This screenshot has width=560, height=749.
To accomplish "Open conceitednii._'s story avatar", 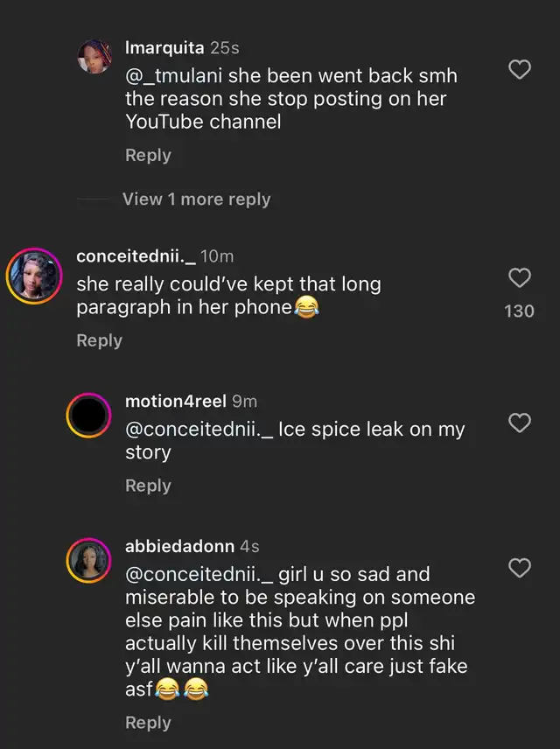I will tap(34, 276).
